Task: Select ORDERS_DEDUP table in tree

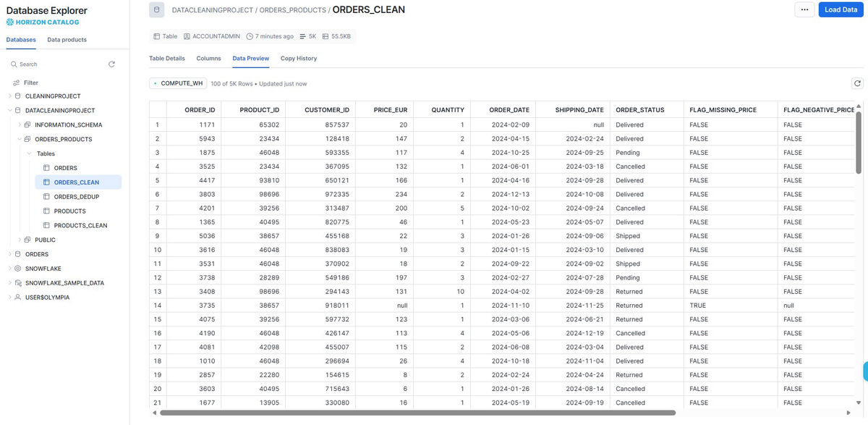Action: 77,197
